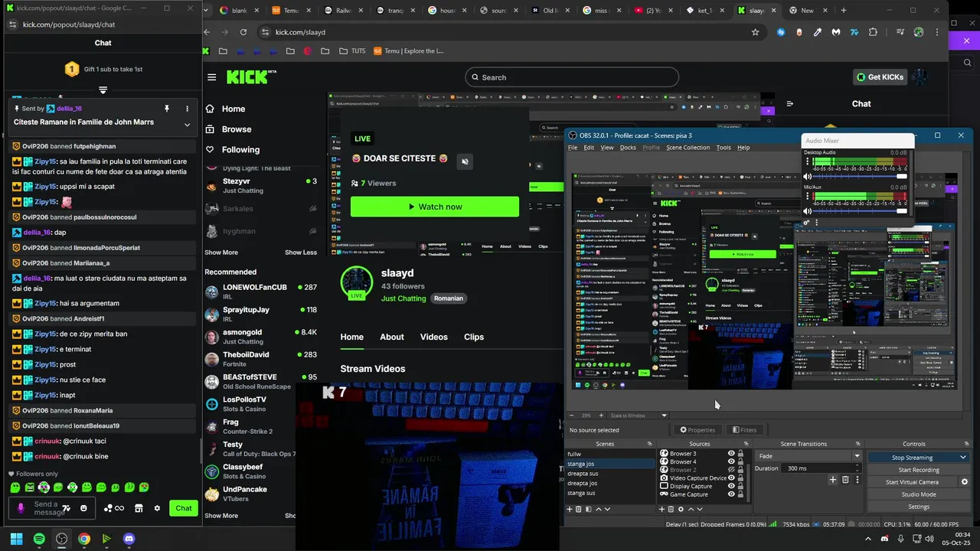Click the green Watch now button

435,207
